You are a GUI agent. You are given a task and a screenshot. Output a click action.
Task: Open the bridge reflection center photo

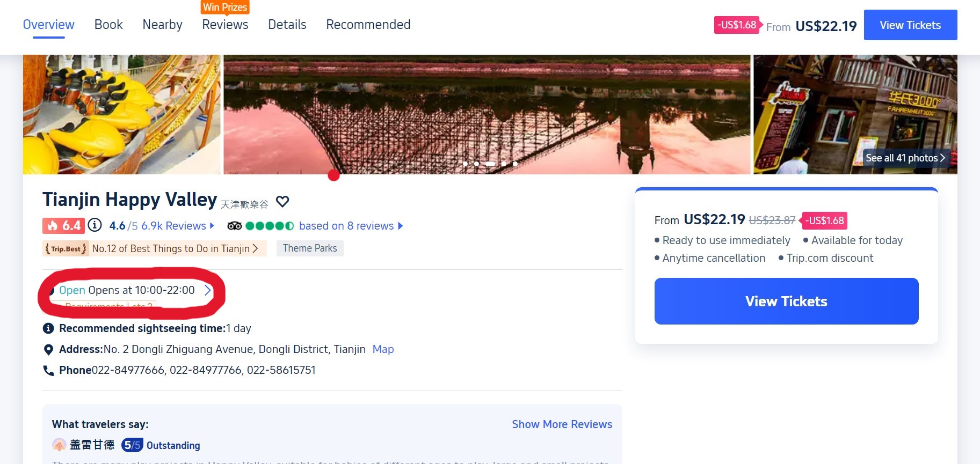point(487,114)
